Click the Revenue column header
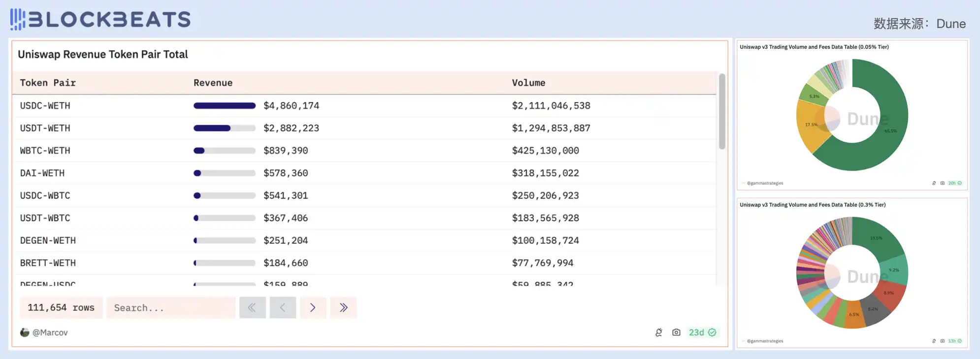 213,83
